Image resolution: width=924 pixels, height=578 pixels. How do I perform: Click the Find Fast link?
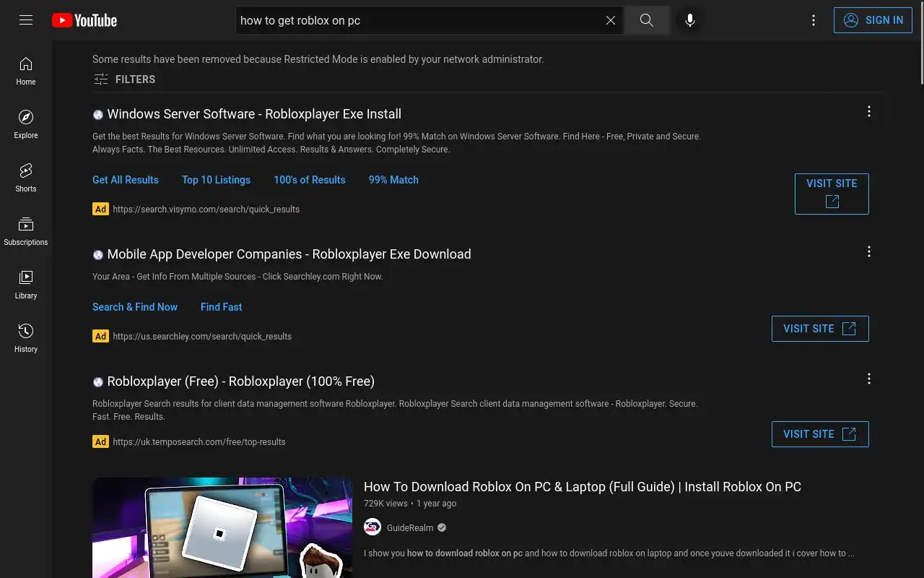click(222, 307)
